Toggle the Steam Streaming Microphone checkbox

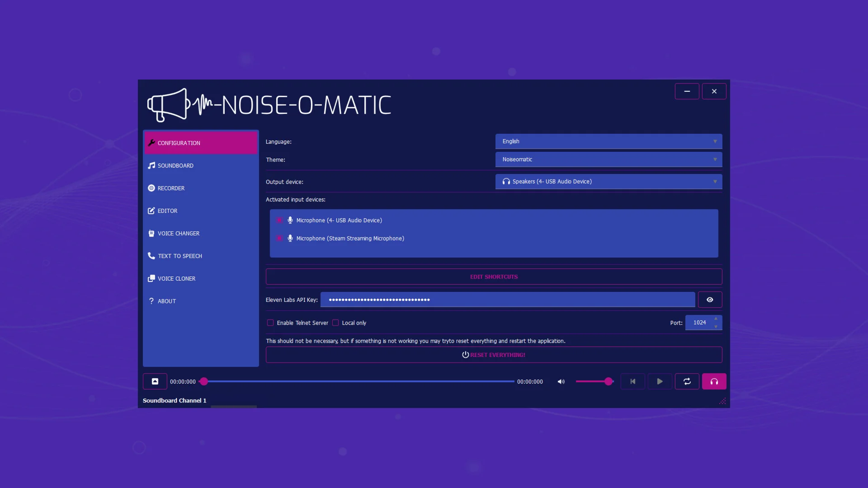click(279, 238)
